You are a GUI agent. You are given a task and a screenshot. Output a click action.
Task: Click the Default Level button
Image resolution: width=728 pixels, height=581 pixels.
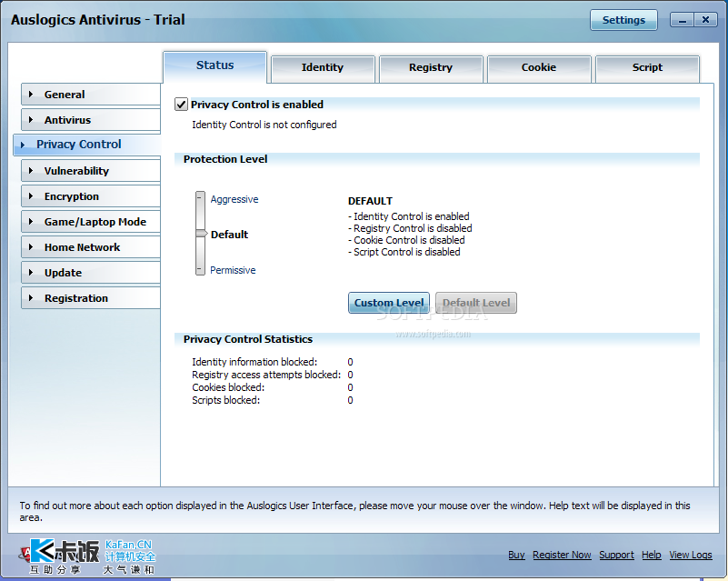[x=476, y=303]
